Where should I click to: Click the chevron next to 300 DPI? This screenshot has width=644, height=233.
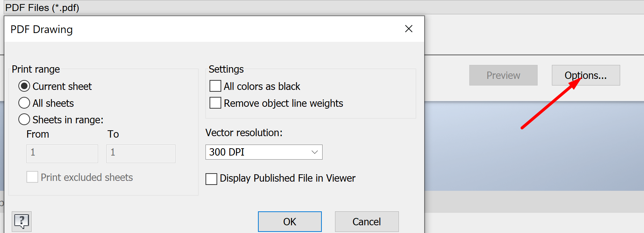point(314,152)
